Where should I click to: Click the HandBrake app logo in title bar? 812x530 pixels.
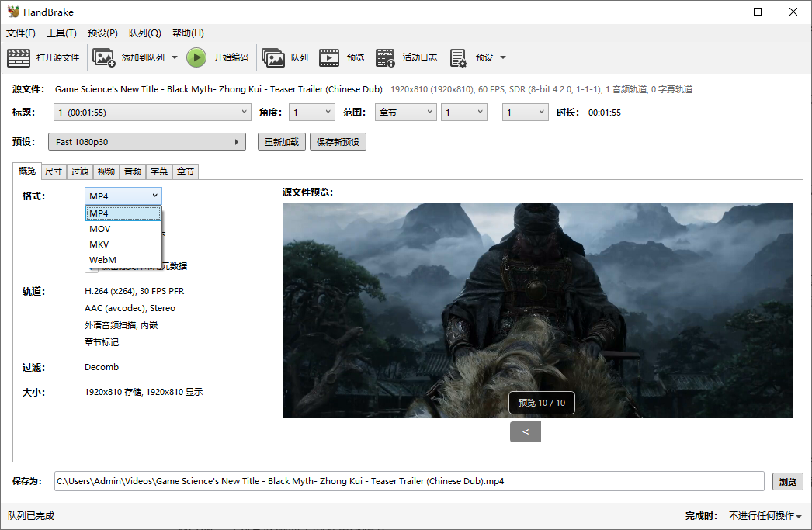click(x=12, y=12)
